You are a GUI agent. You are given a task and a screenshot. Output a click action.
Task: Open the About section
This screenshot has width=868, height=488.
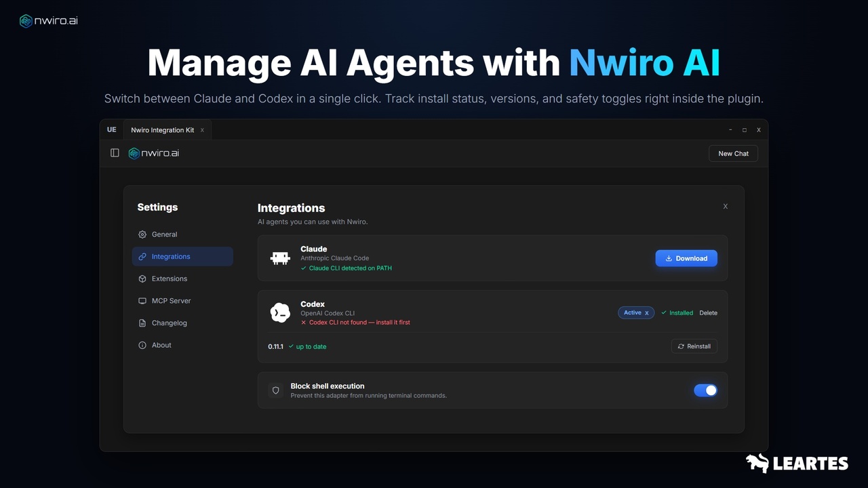[182, 345]
